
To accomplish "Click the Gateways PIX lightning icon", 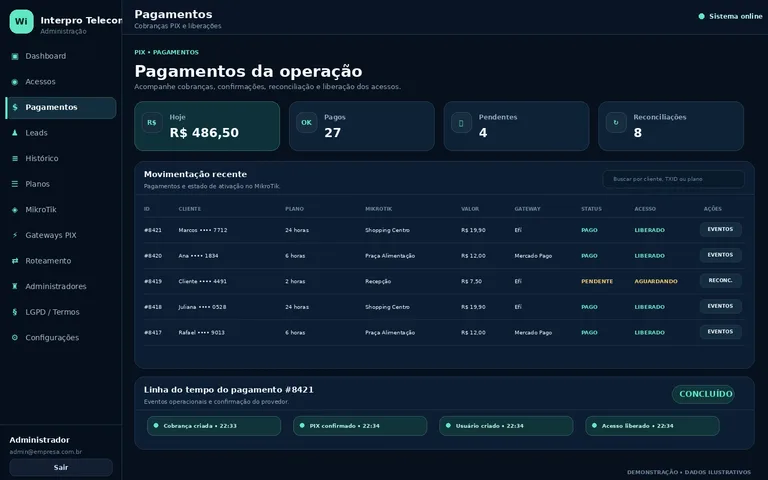I will 15,235.
